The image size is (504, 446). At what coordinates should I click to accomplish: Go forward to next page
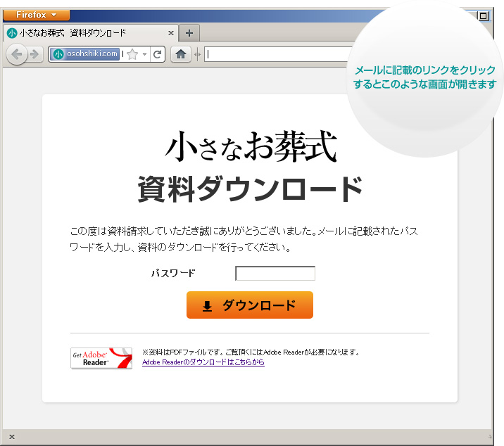(34, 54)
